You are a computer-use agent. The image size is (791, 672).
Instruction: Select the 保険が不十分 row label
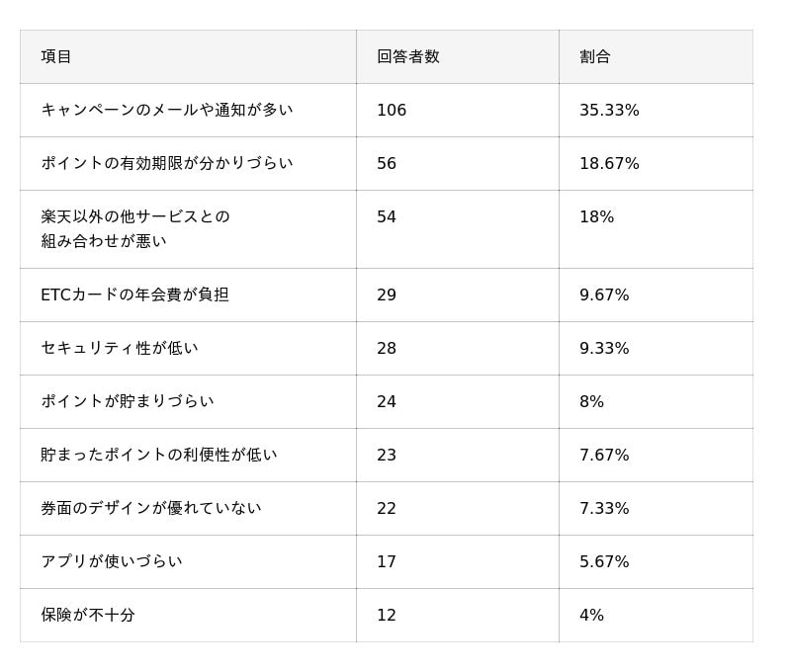pyautogui.click(x=88, y=616)
